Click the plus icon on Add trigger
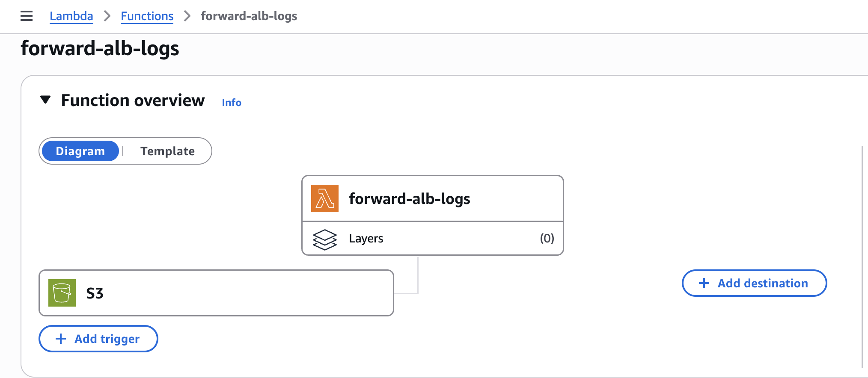The width and height of the screenshot is (868, 378). (x=60, y=339)
